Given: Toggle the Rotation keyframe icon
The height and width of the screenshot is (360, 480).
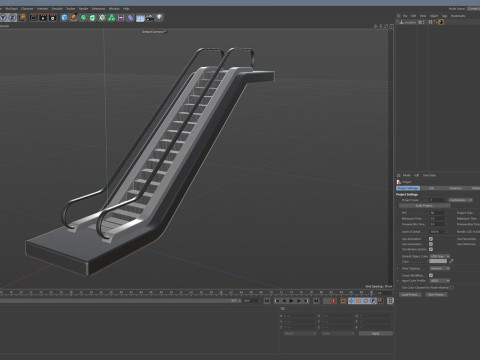Looking at the screenshot, I should click(366, 301).
